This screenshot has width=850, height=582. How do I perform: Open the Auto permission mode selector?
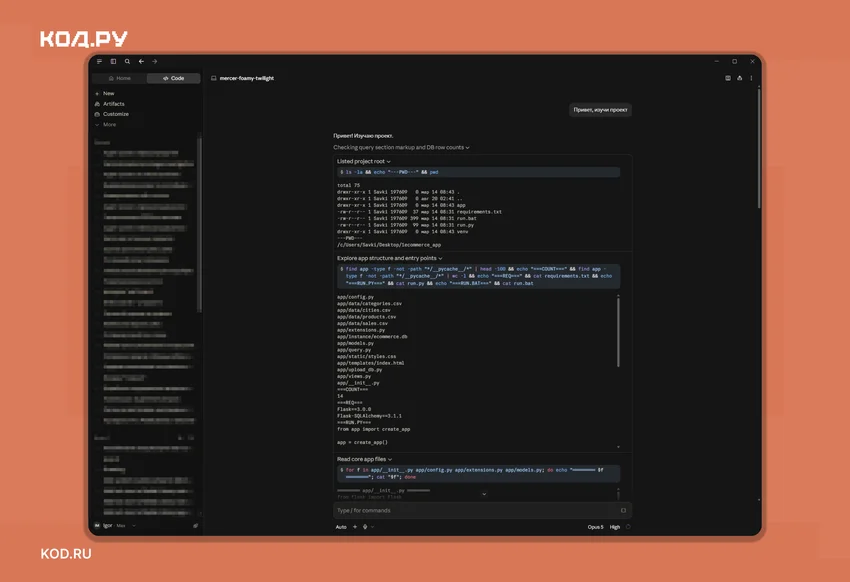click(341, 527)
